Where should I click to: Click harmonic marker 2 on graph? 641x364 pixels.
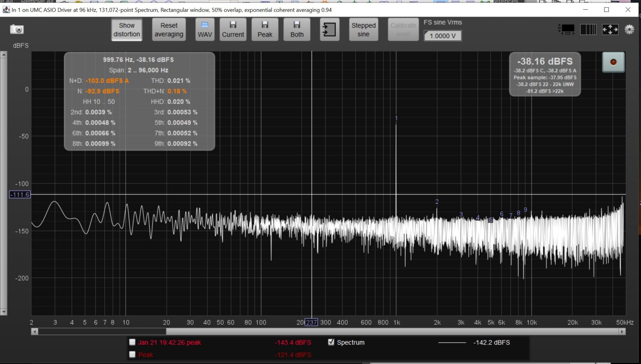[437, 202]
